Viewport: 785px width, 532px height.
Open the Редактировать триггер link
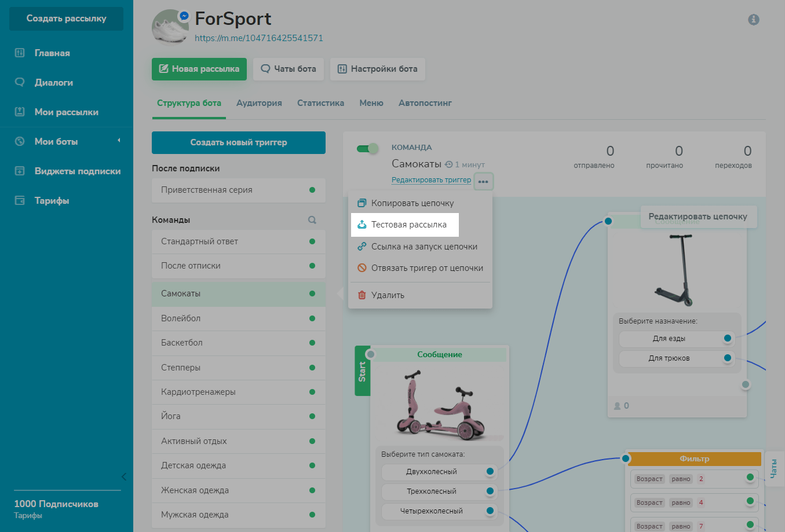431,180
